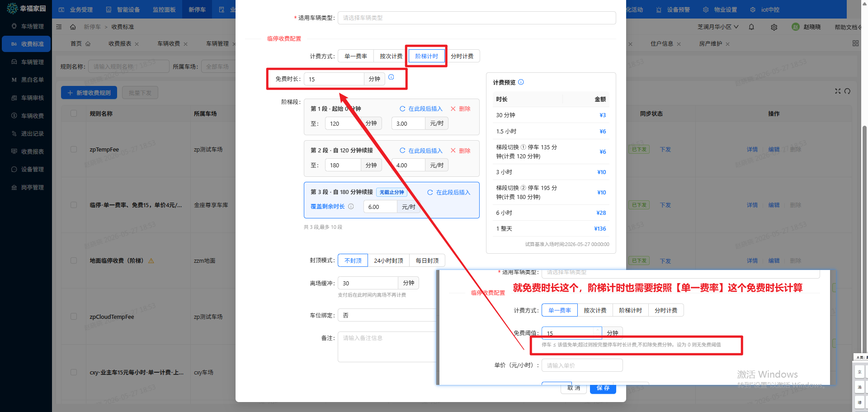The image size is (868, 412).
Task: Choose 每日封顶 cap mode
Action: [x=427, y=260]
